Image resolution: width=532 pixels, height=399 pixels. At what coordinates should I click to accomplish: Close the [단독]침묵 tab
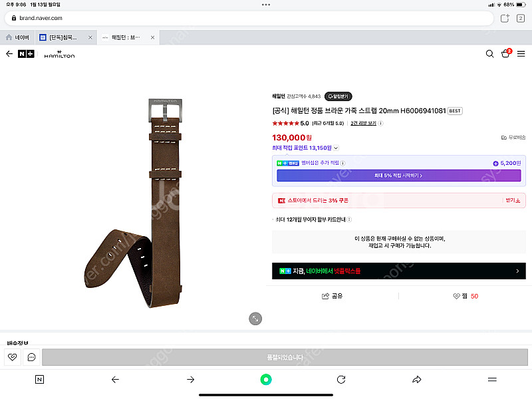tap(90, 37)
